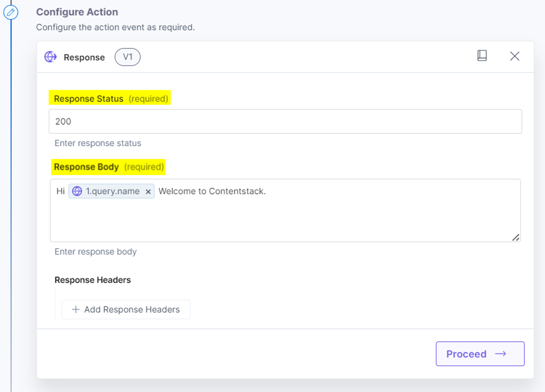This screenshot has height=392, width=545.
Task: Open the documentation book icon
Action: 482,56
